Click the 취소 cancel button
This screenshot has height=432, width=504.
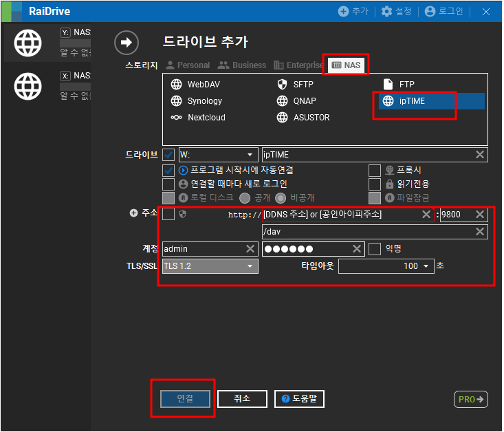pyautogui.click(x=242, y=399)
